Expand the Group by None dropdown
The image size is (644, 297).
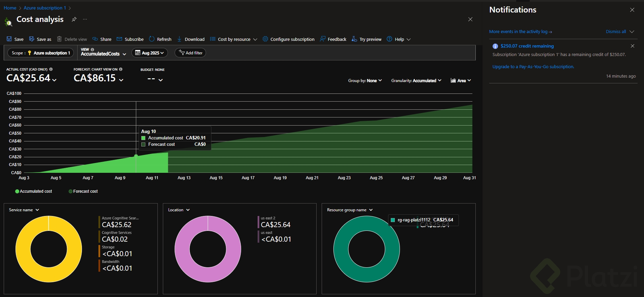tap(365, 81)
